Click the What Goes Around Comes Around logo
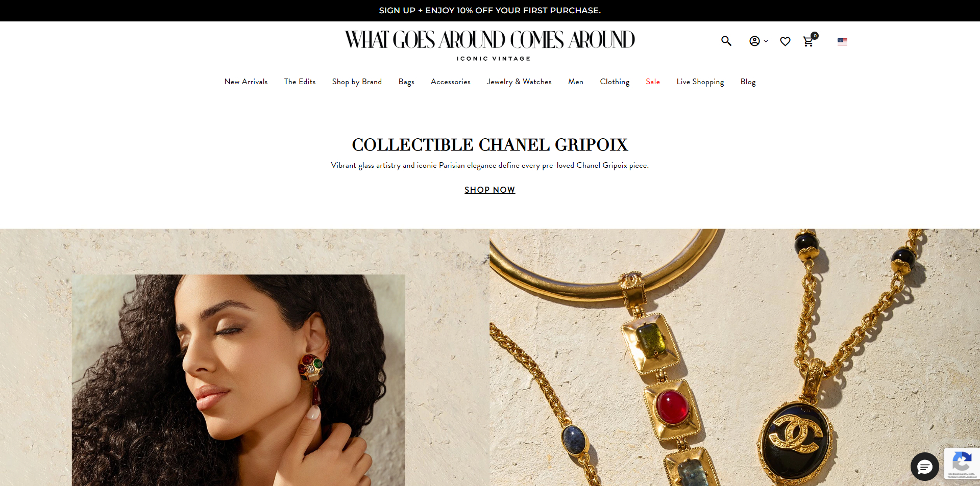Viewport: 980px width, 486px height. [490, 45]
